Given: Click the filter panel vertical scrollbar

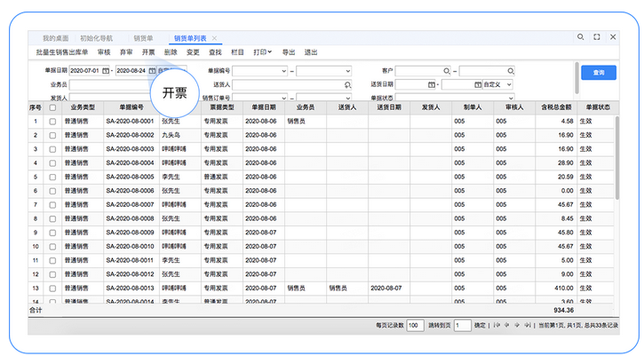Looking at the screenshot, I should (576, 78).
